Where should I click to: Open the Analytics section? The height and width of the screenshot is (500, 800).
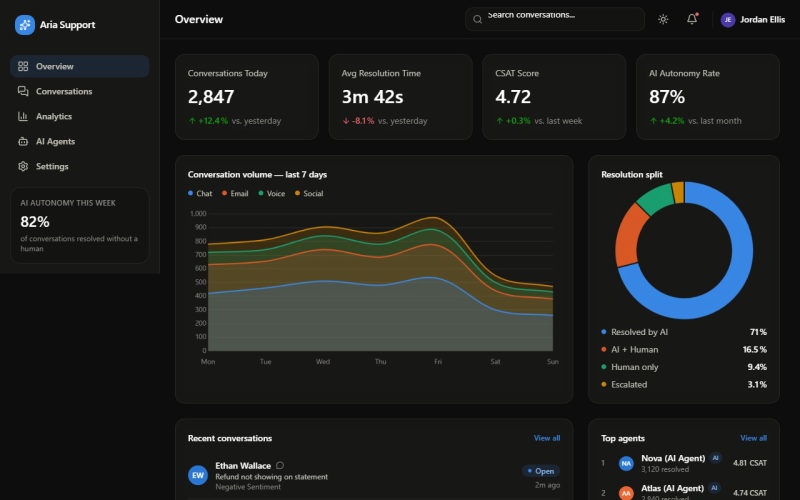[80, 116]
